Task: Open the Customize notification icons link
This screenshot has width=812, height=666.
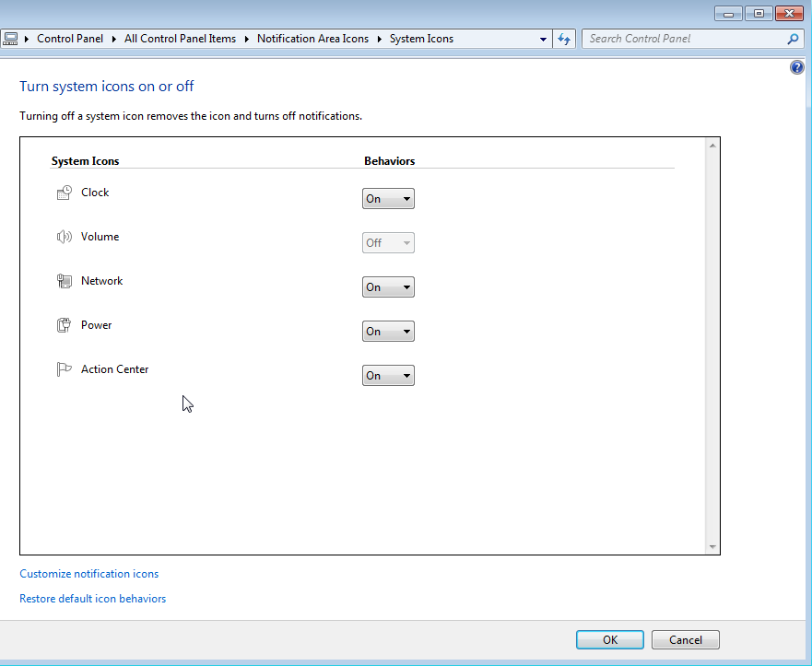Action: pyautogui.click(x=88, y=573)
